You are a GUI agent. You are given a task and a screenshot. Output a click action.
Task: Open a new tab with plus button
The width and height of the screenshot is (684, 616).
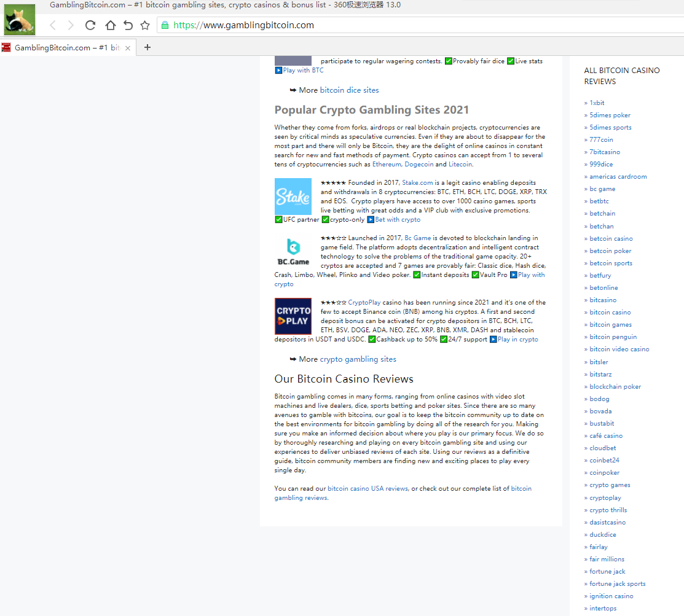coord(147,47)
